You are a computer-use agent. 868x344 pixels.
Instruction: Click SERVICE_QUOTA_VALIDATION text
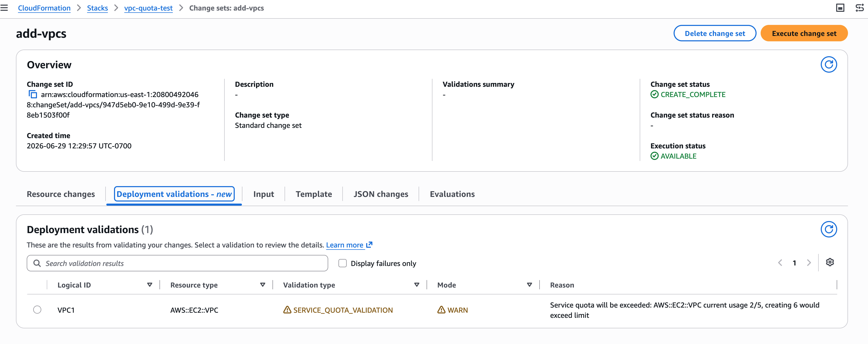coord(343,310)
